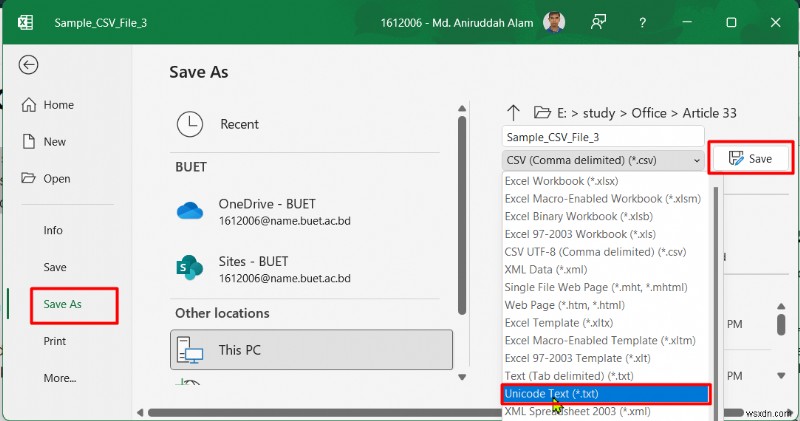Click the folder icon beside path
800x421 pixels.
(x=542, y=112)
